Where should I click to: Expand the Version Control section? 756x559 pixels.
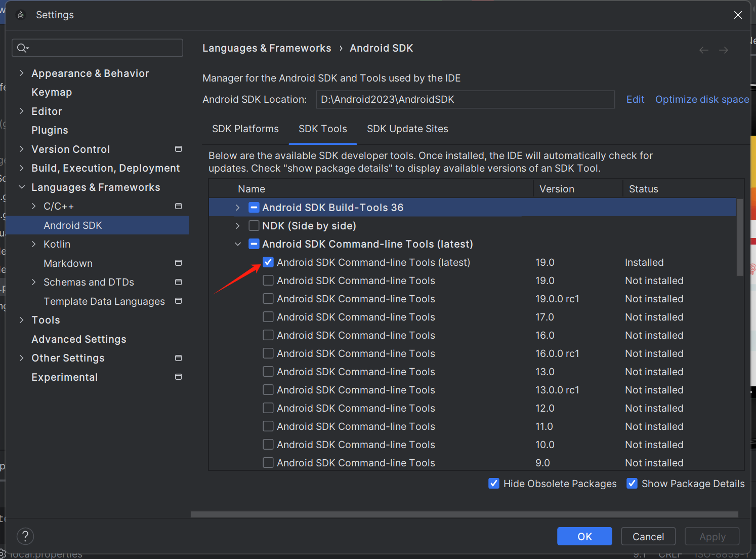click(21, 149)
